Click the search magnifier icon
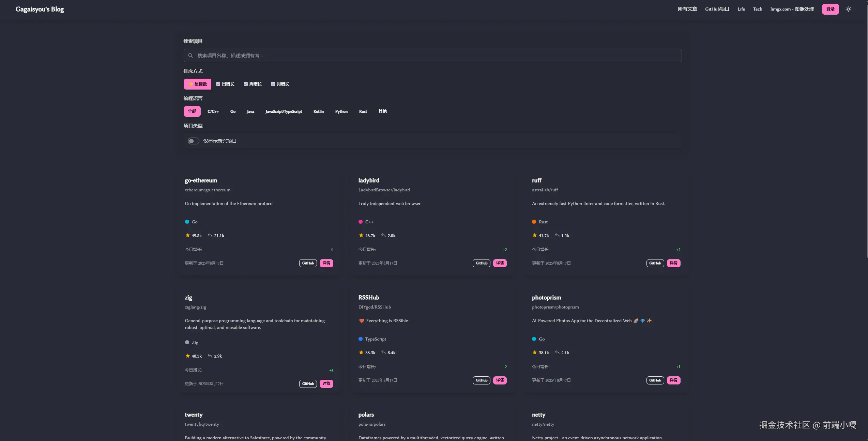The width and height of the screenshot is (868, 441). pos(191,56)
